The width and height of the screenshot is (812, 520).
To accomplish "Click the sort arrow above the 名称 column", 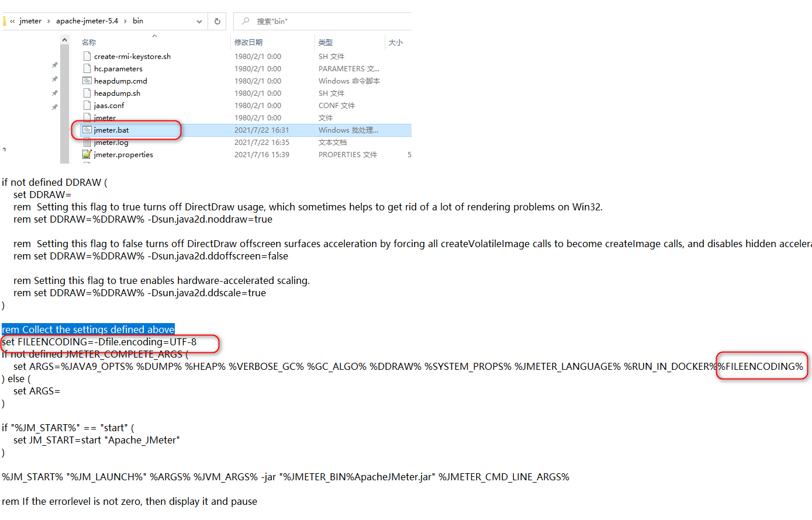I will tap(154, 35).
